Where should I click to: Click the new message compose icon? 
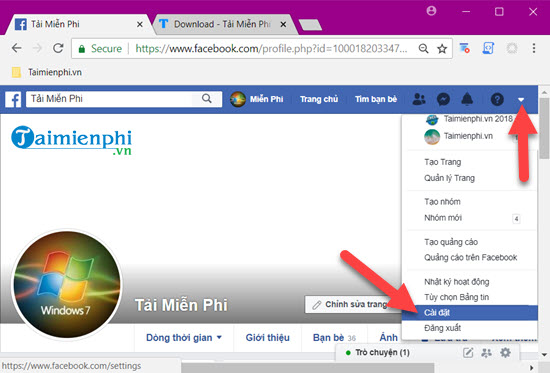(x=468, y=352)
